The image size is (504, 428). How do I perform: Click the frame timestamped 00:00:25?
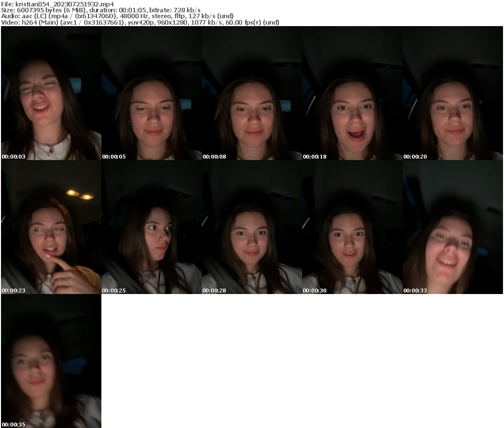151,227
